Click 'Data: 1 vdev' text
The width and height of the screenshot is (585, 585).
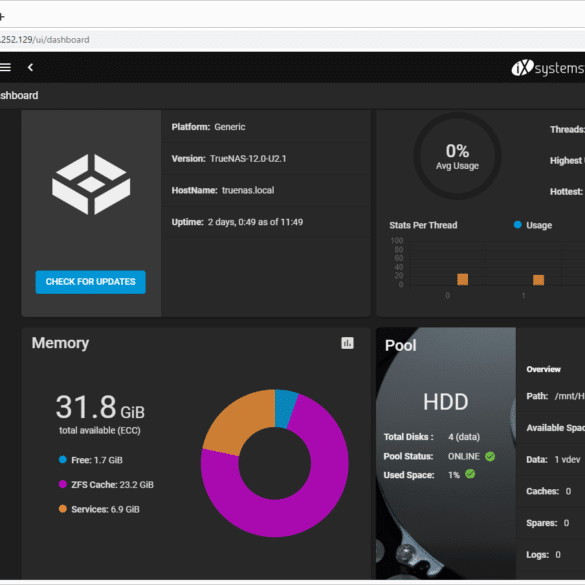click(553, 460)
